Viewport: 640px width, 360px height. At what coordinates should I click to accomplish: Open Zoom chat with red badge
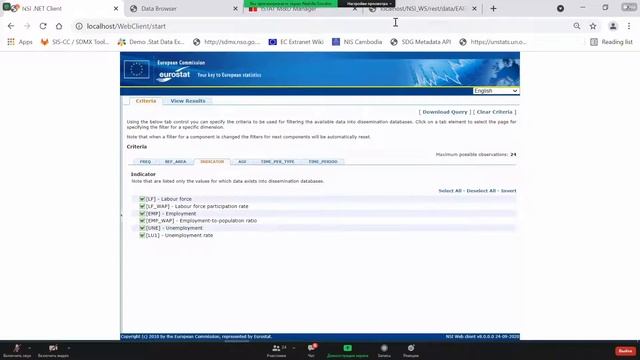coord(312,348)
